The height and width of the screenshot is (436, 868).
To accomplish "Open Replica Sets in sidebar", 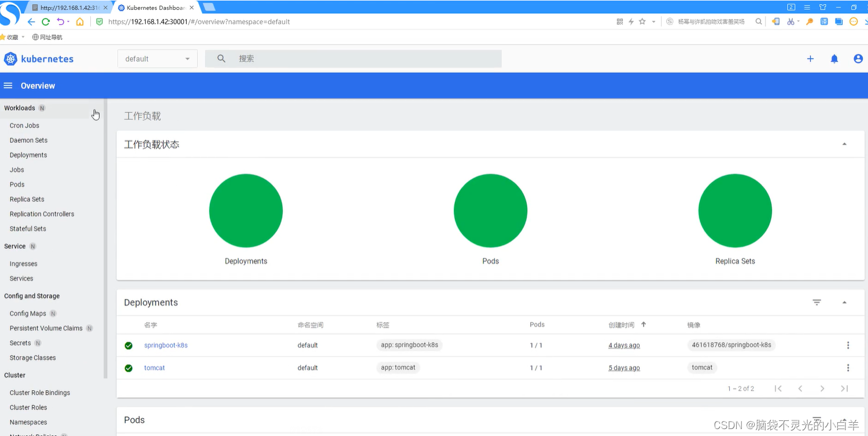I will [27, 199].
